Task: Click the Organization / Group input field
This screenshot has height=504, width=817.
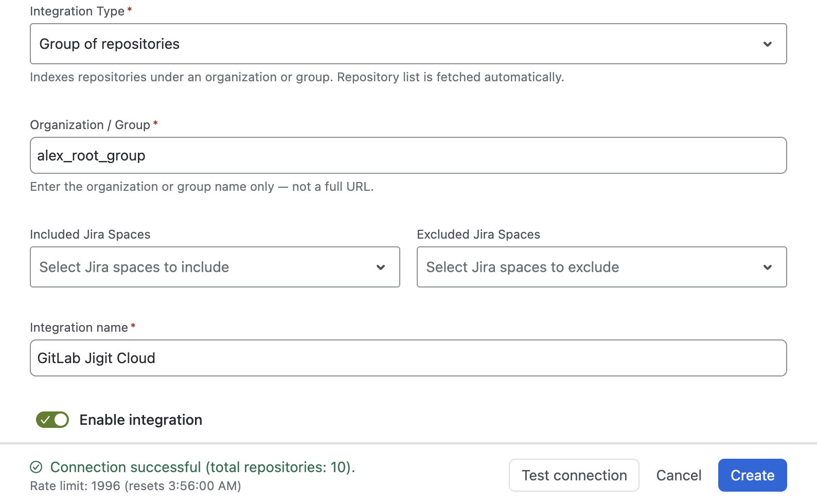Action: [408, 155]
